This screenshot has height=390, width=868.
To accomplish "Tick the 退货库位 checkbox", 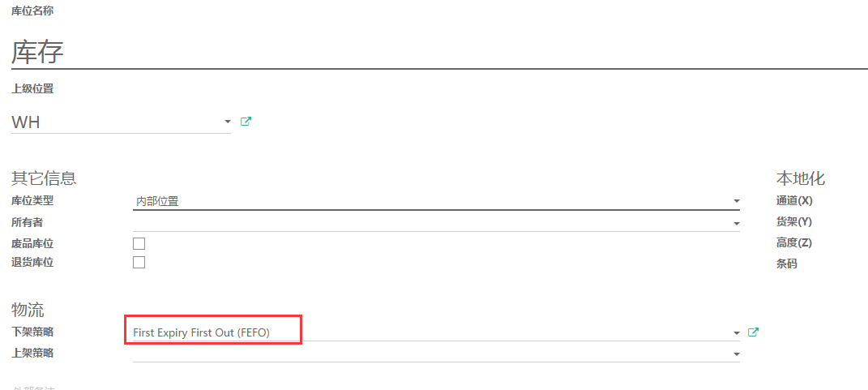I will click(139, 263).
